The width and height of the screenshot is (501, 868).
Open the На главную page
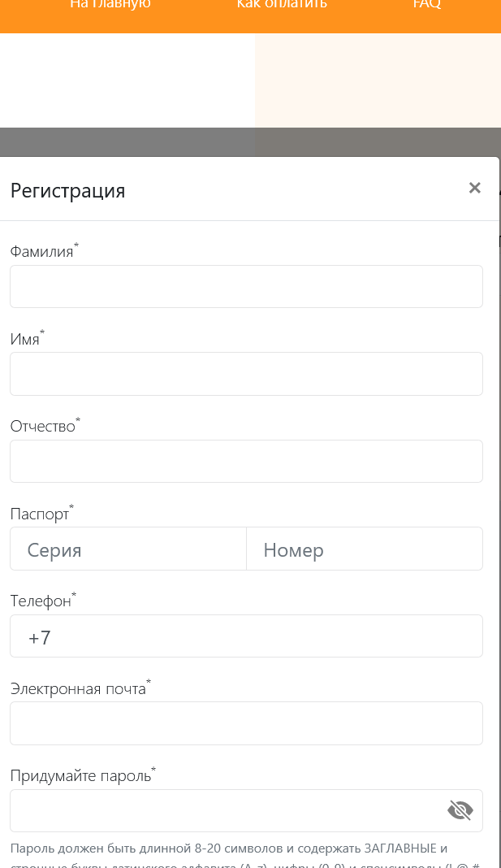click(x=110, y=4)
